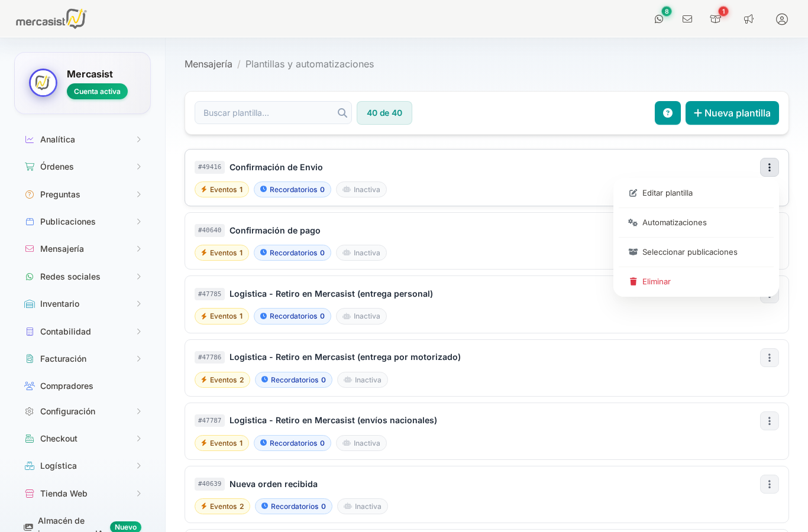Viewport: 808px width, 532px height.
Task: Click the help question mark button
Action: pos(667,113)
